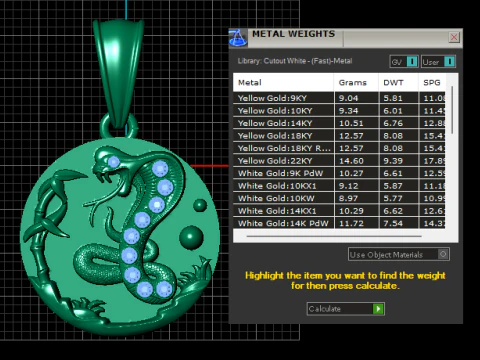Click the 7.54 DWT cell
This screenshot has width=480, height=360.
[x=399, y=223]
